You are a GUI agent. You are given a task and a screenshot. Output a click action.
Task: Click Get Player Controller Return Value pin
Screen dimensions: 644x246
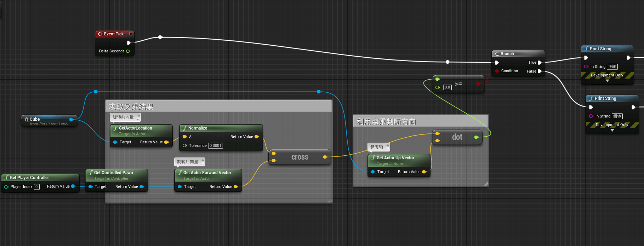tap(73, 186)
